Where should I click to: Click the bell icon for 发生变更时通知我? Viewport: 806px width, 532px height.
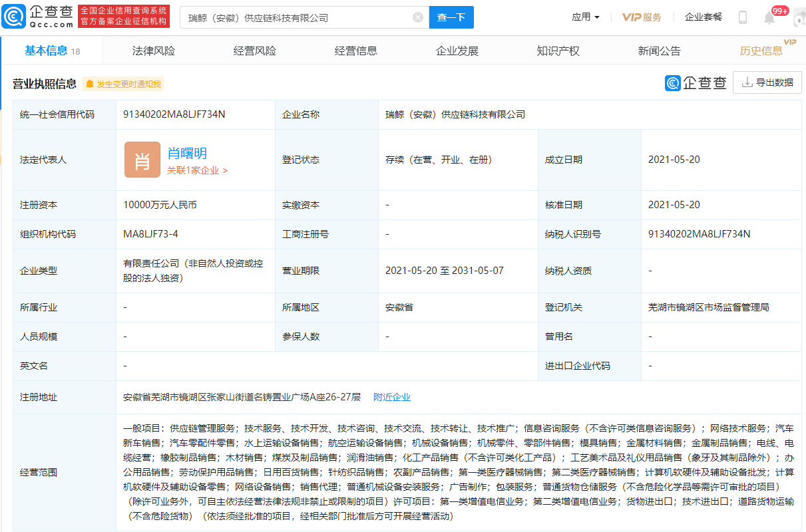point(90,84)
